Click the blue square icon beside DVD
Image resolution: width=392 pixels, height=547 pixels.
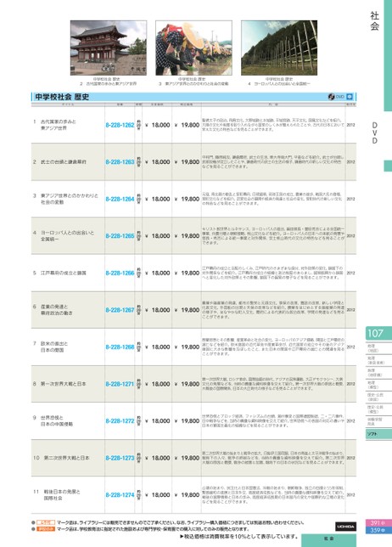tap(350, 97)
